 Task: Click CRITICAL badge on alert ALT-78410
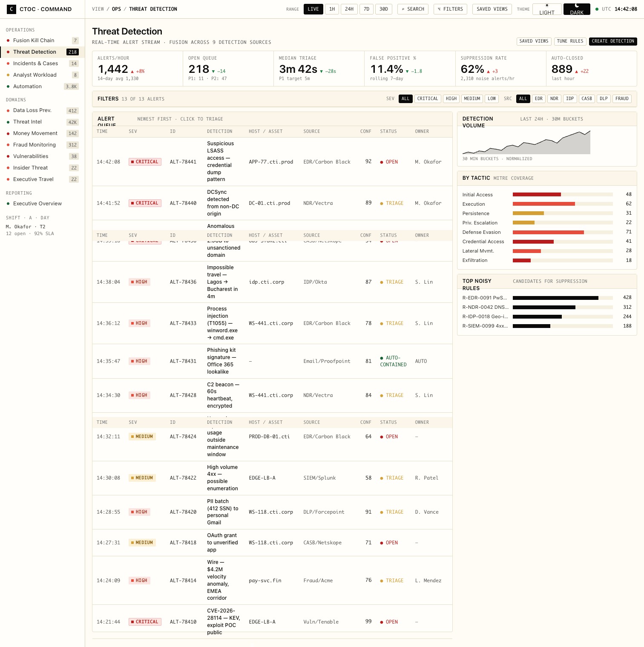pyautogui.click(x=145, y=622)
